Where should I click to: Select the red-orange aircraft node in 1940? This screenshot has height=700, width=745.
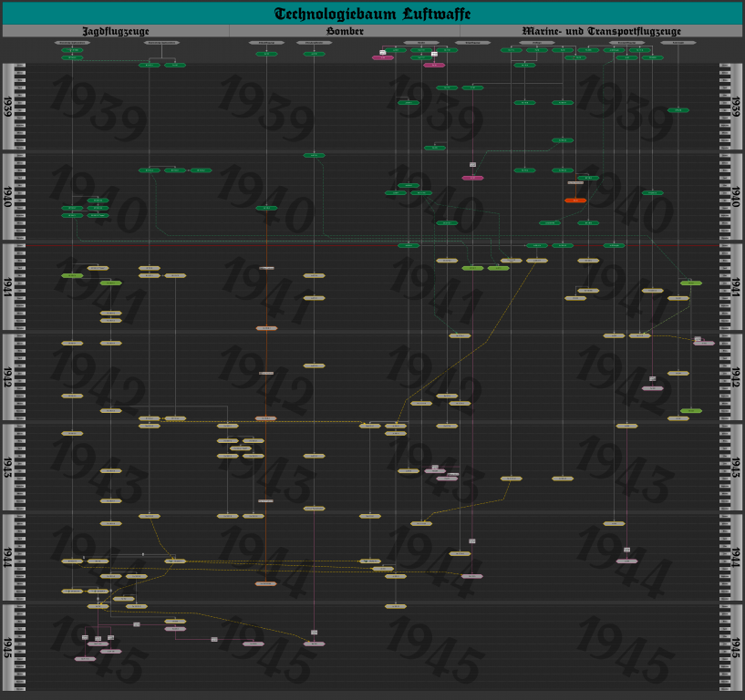pyautogui.click(x=575, y=201)
